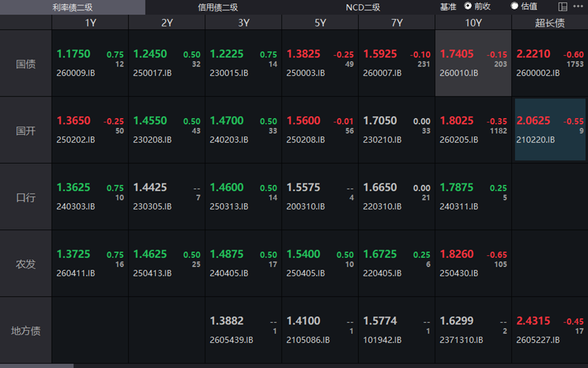Click yield 1.1750 for bond 260009.IB
Image resolution: width=588 pixels, height=368 pixels.
click(x=73, y=54)
